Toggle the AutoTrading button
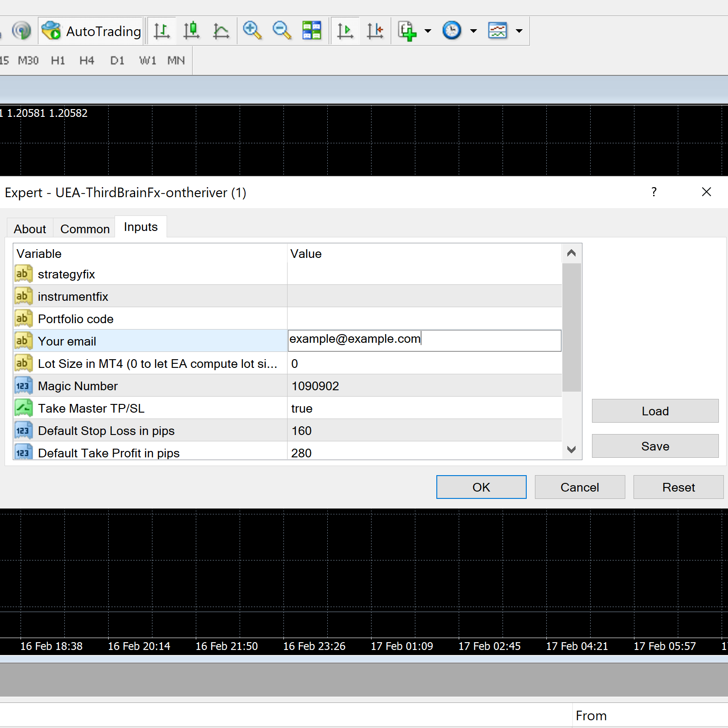Viewport: 728px width, 728px height. coord(91,31)
